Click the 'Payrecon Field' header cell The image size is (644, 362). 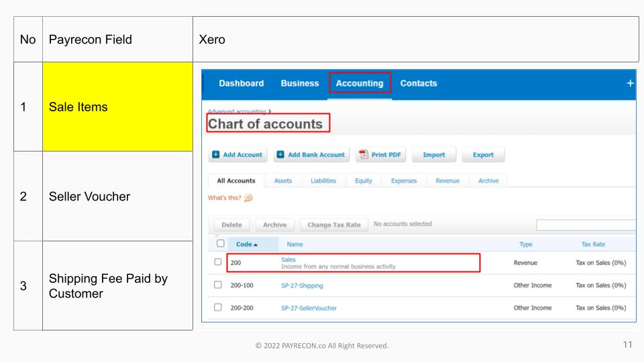point(117,40)
